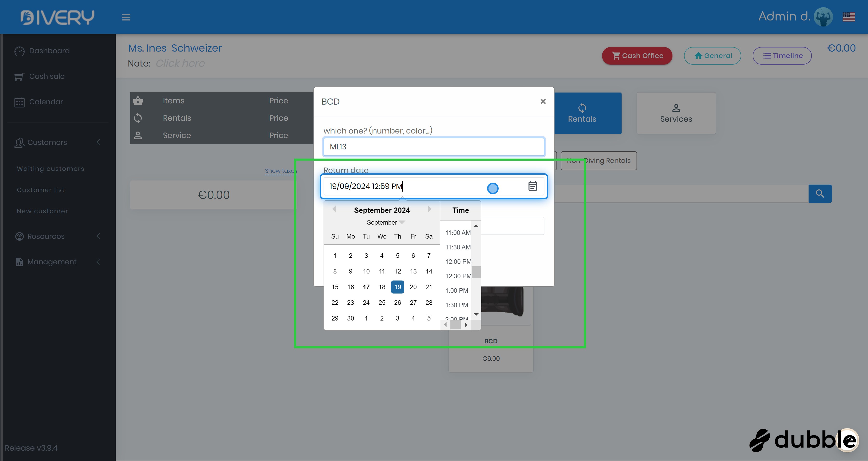Close the BCD dialog

tap(543, 101)
